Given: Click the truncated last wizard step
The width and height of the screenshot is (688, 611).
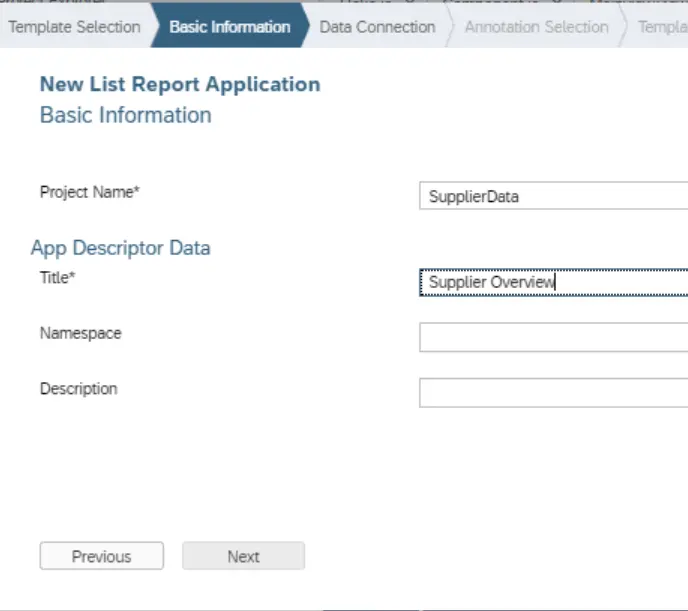Looking at the screenshot, I should [x=662, y=27].
